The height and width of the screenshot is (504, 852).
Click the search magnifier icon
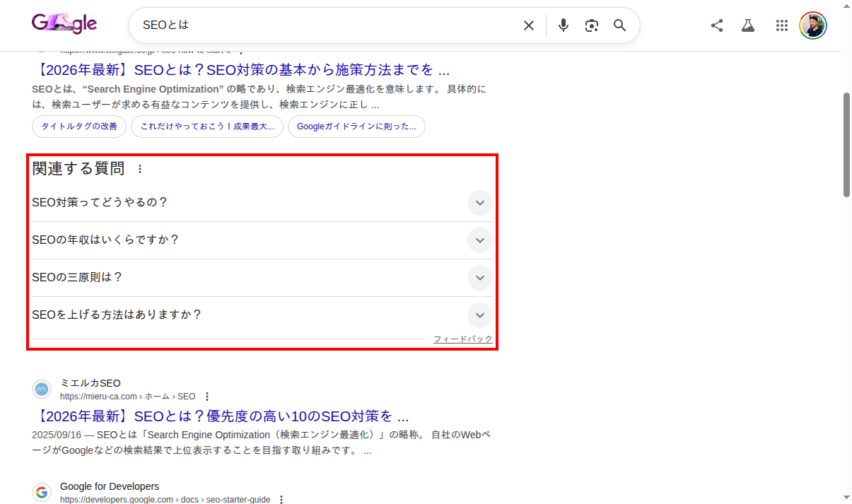[x=619, y=25]
